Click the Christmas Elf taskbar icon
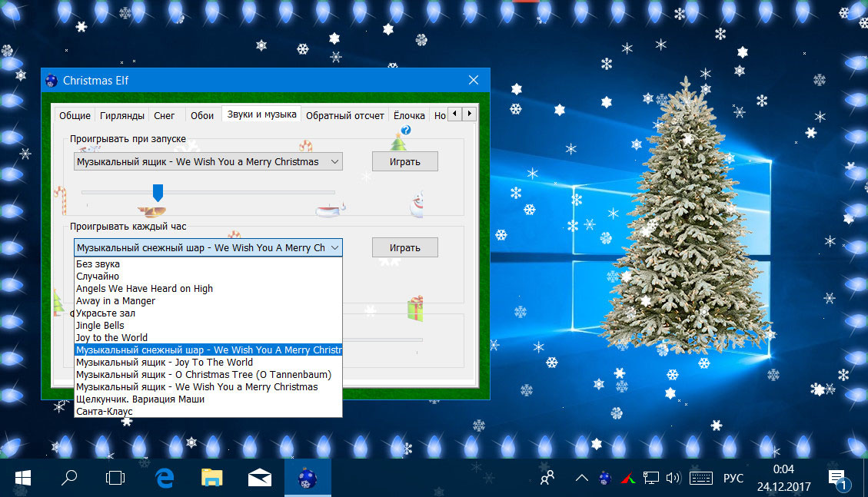Viewport: 868px width, 497px height. [308, 478]
